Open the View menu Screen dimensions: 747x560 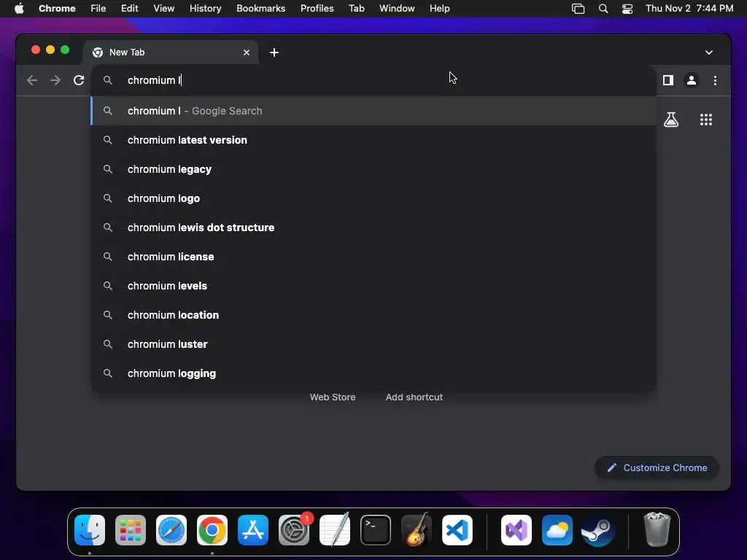coord(163,9)
